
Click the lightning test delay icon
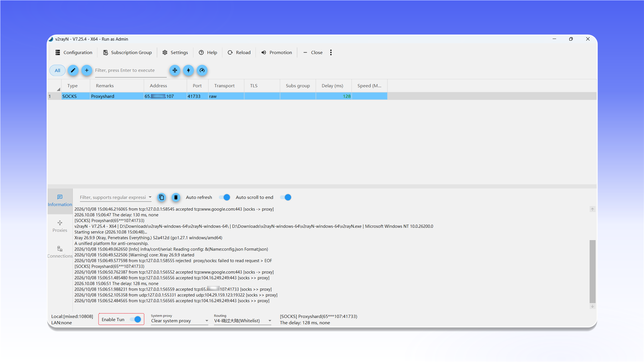click(189, 70)
